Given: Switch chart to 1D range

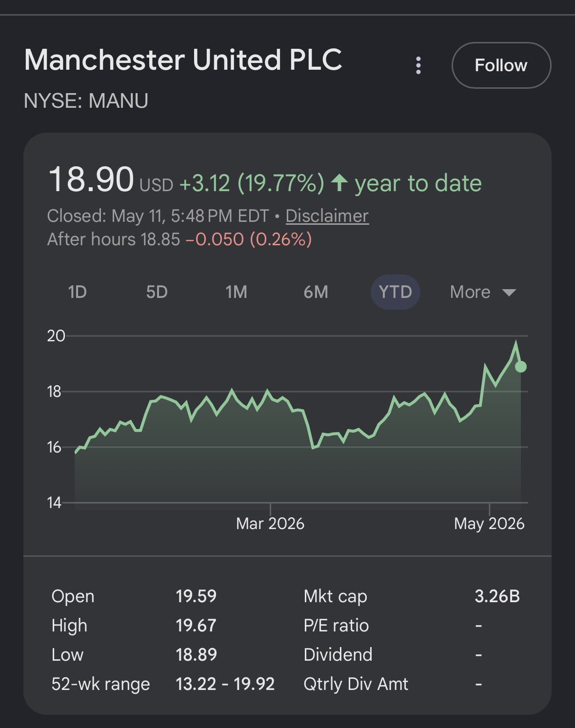Looking at the screenshot, I should pyautogui.click(x=78, y=292).
